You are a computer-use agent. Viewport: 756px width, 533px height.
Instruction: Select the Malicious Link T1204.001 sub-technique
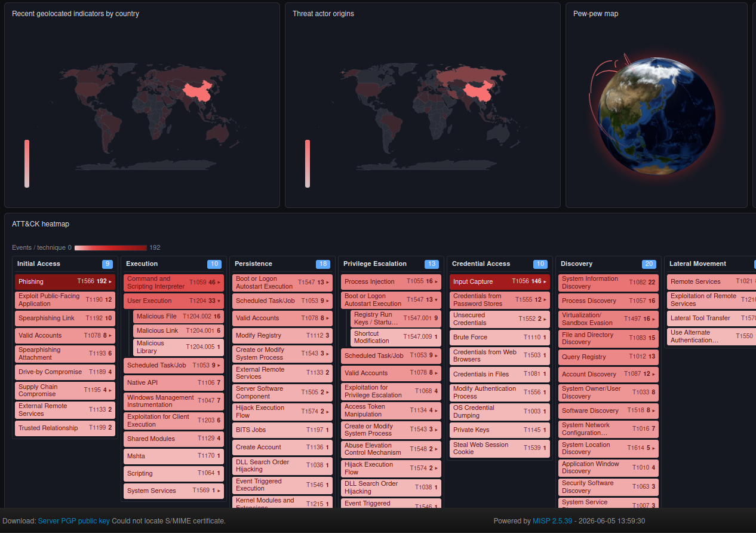pyautogui.click(x=179, y=331)
